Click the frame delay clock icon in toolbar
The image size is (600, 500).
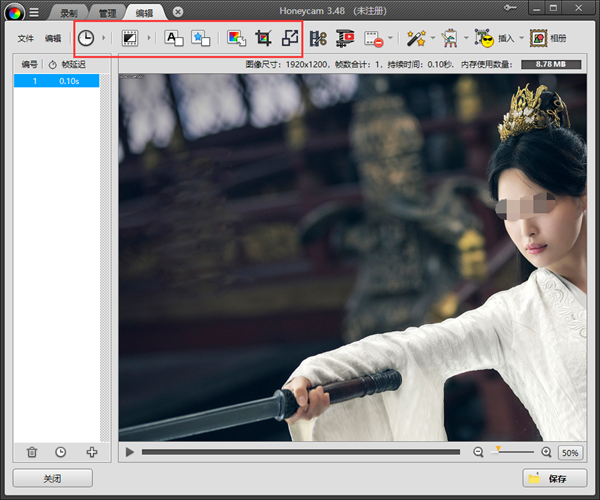click(87, 38)
